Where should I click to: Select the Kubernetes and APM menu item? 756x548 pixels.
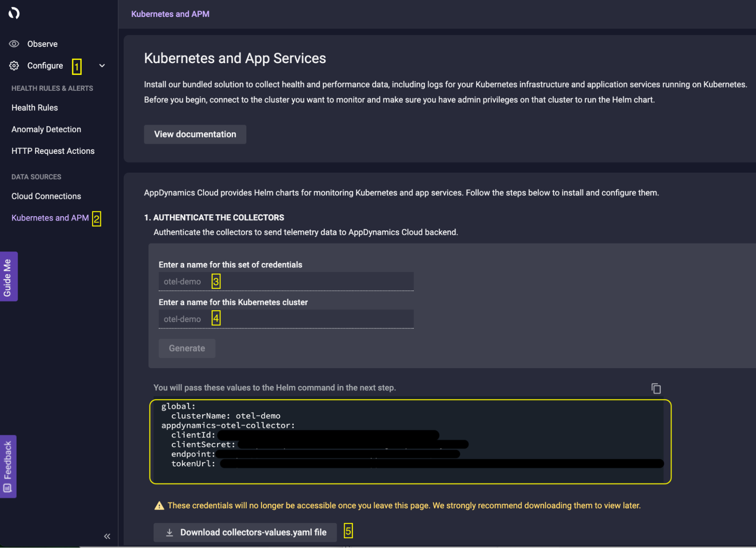coord(50,217)
